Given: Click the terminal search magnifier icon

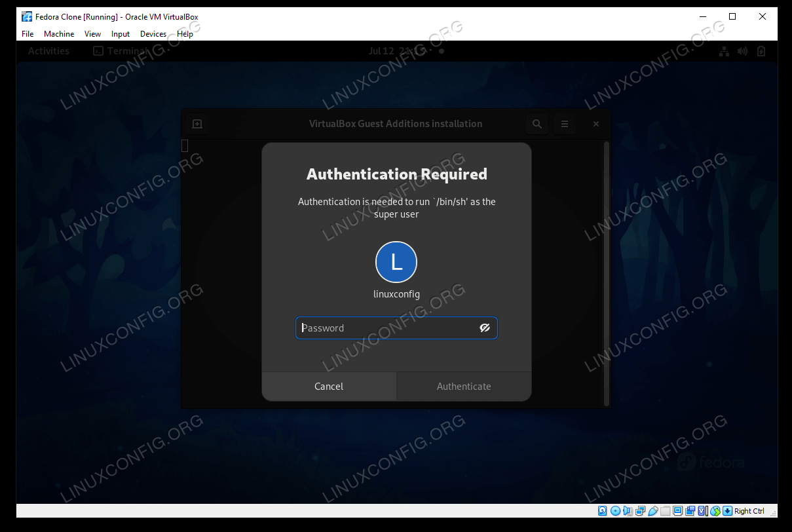Looking at the screenshot, I should 537,124.
